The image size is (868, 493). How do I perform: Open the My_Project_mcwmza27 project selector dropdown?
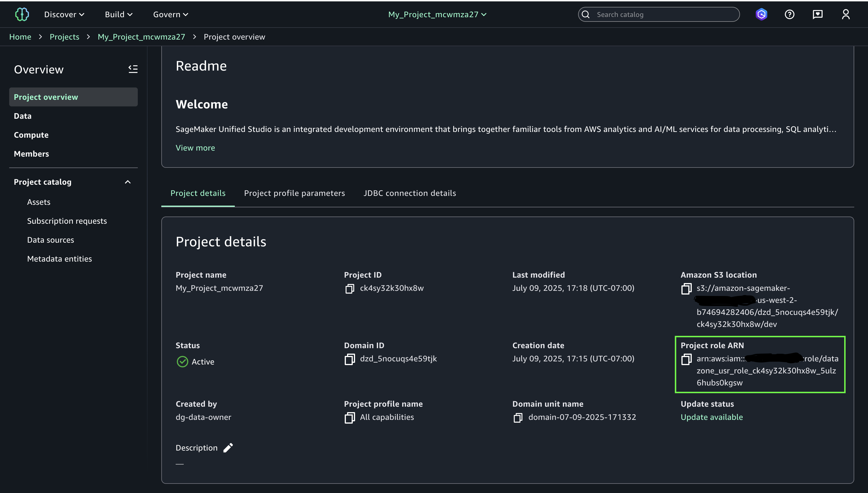click(x=437, y=14)
